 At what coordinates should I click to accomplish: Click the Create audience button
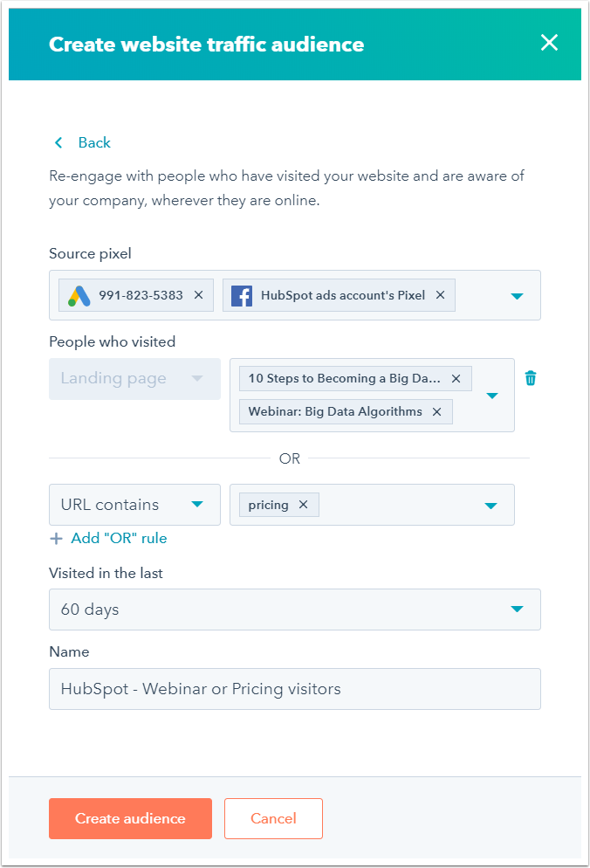click(x=130, y=819)
